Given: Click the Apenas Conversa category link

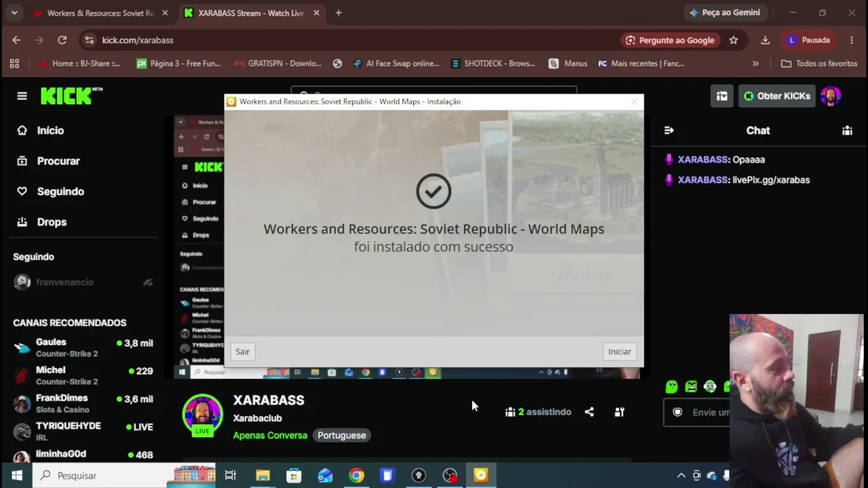Looking at the screenshot, I should pyautogui.click(x=270, y=435).
